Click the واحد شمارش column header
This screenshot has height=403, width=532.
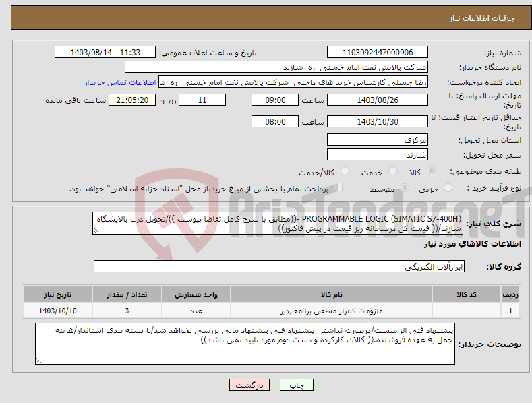(x=196, y=294)
